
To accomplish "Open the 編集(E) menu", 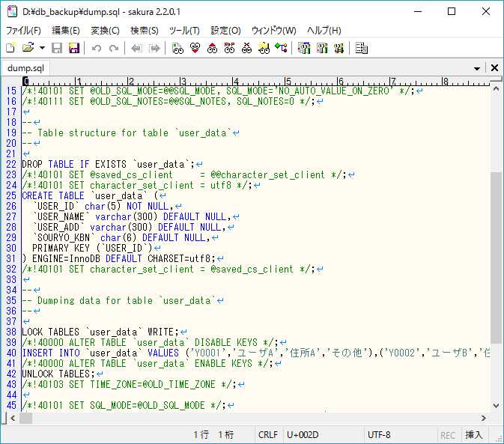I will 66,31.
